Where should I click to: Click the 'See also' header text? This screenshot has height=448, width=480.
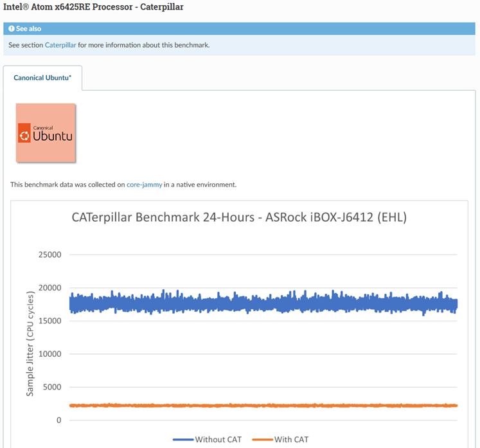(x=28, y=28)
